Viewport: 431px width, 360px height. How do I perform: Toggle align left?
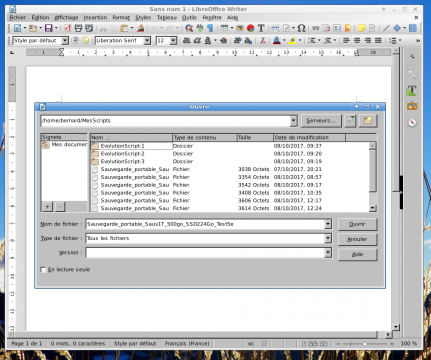click(347, 41)
